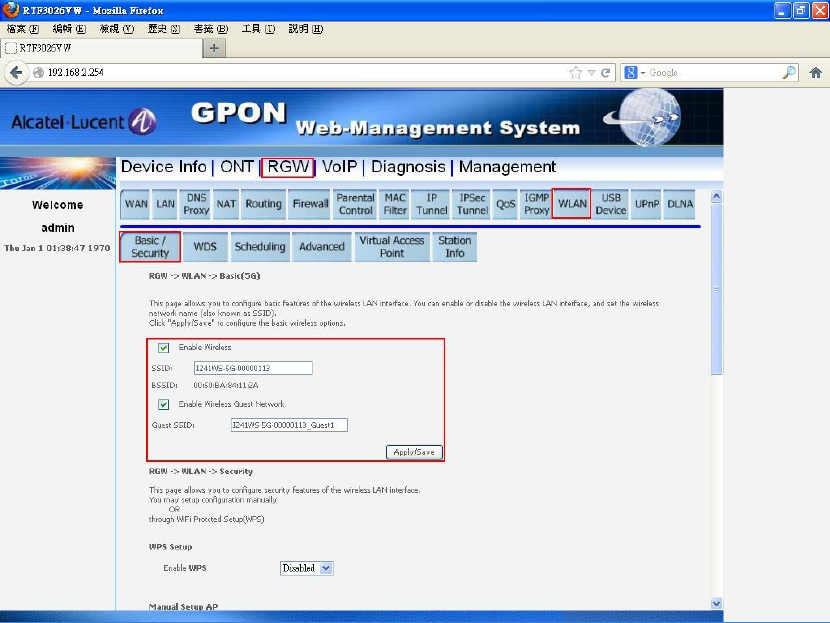Screen dimensions: 830x623
Task: Open the Virtual Access Point sub-tab
Action: pos(392,247)
